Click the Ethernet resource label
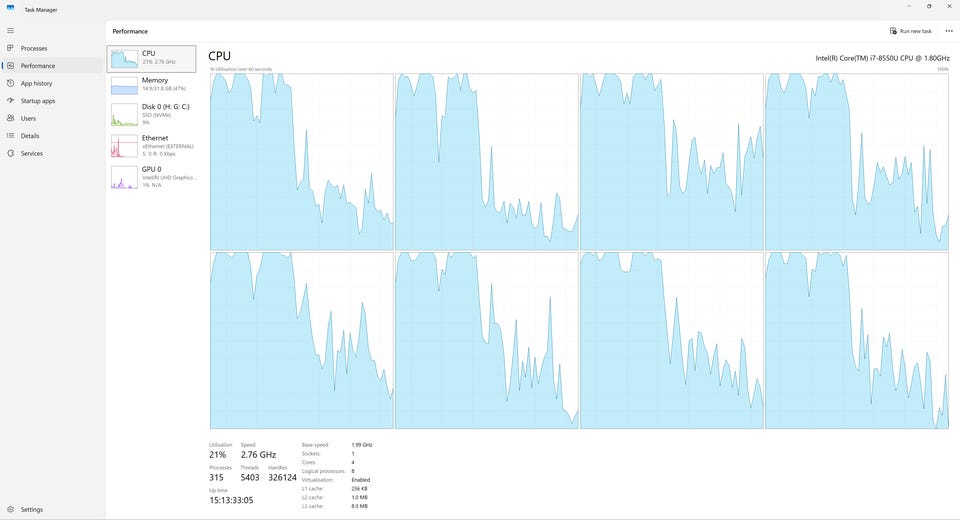 pos(154,138)
